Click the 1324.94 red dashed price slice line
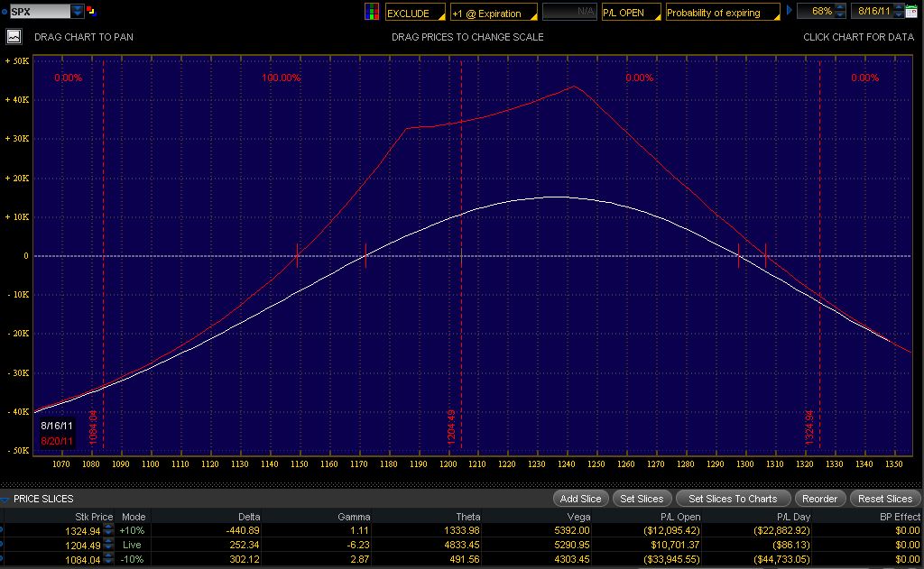Image resolution: width=924 pixels, height=569 pixels. tap(819, 253)
